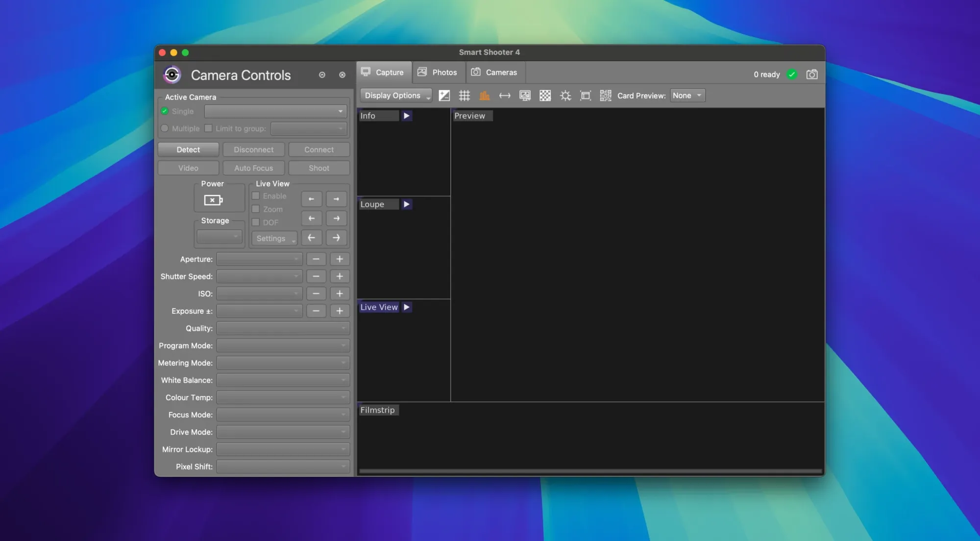Click the battery Power icon

(213, 200)
